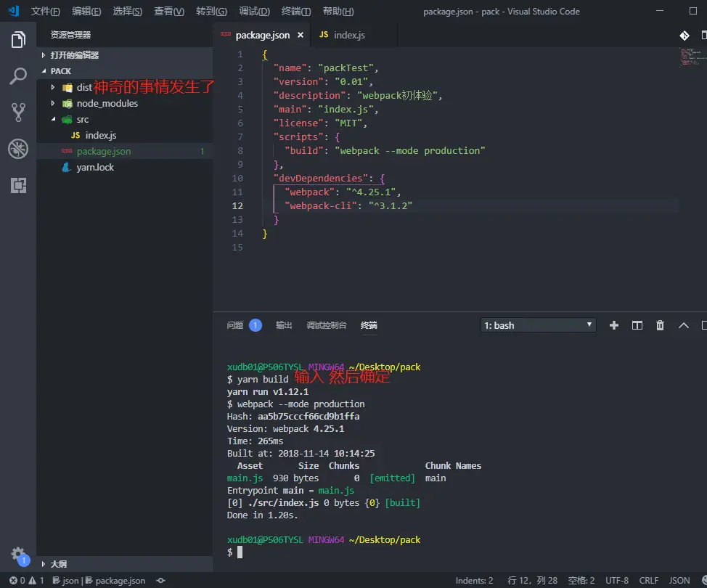Open the Explorer view in activity bar
This screenshot has width=707, height=588.
click(18, 40)
